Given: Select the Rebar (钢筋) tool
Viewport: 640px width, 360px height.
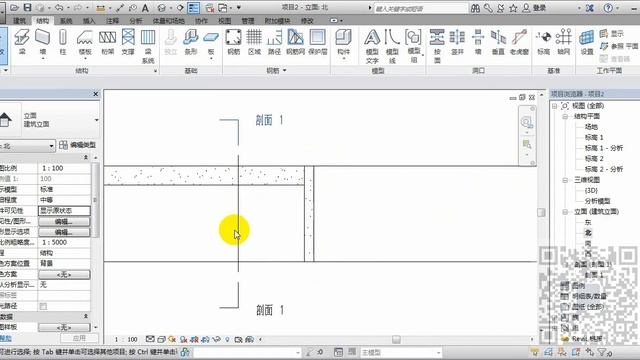Looking at the screenshot, I should [233, 42].
